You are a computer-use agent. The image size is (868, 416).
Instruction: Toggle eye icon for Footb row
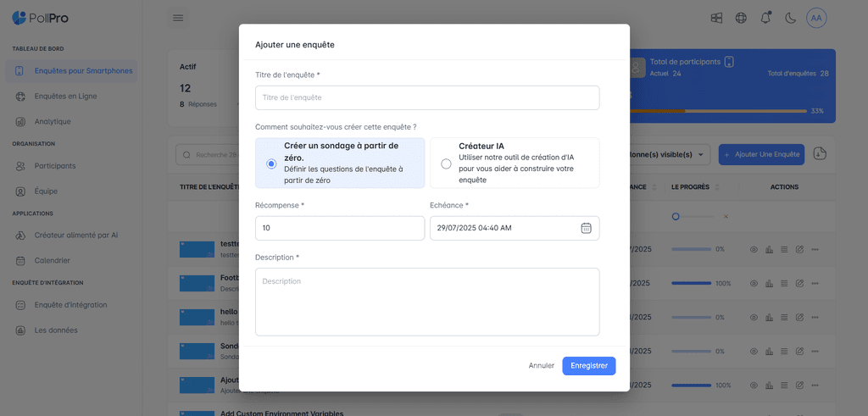(754, 283)
